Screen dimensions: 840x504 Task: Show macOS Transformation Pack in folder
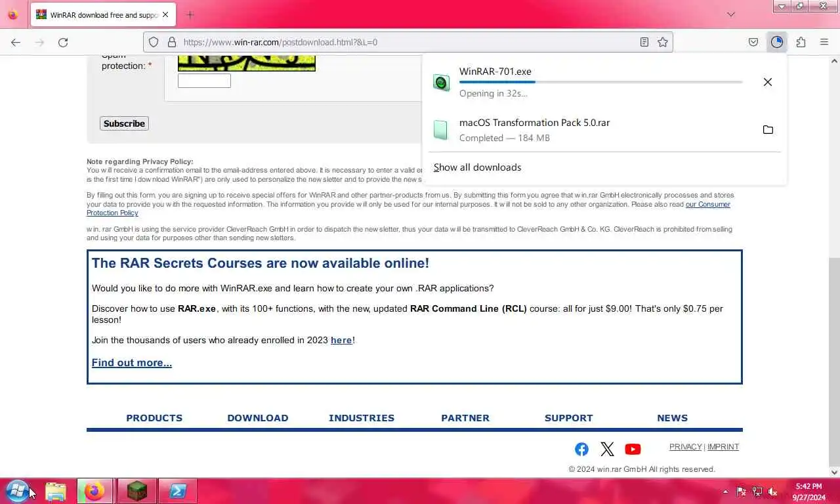768,129
